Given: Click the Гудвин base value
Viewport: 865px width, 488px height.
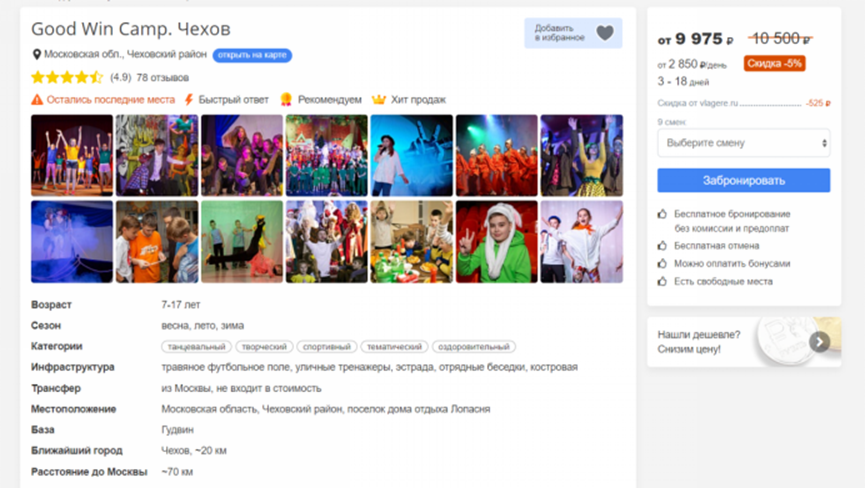Looking at the screenshot, I should coord(177,430).
